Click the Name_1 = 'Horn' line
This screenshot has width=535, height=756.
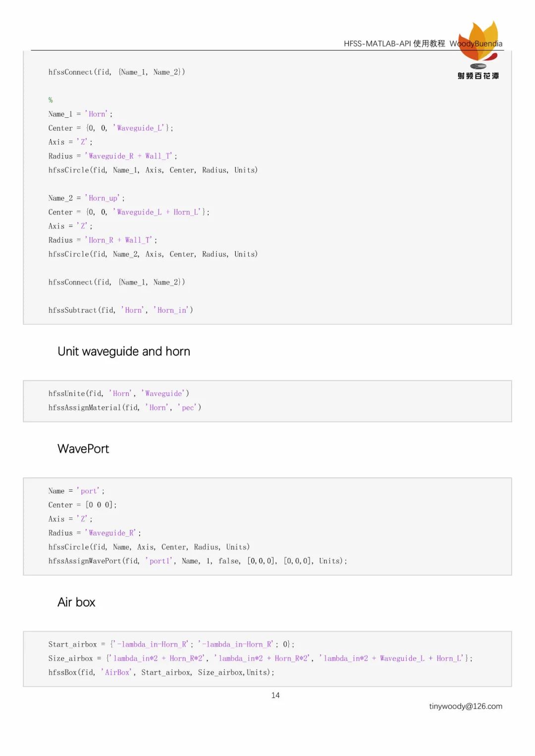coord(80,114)
